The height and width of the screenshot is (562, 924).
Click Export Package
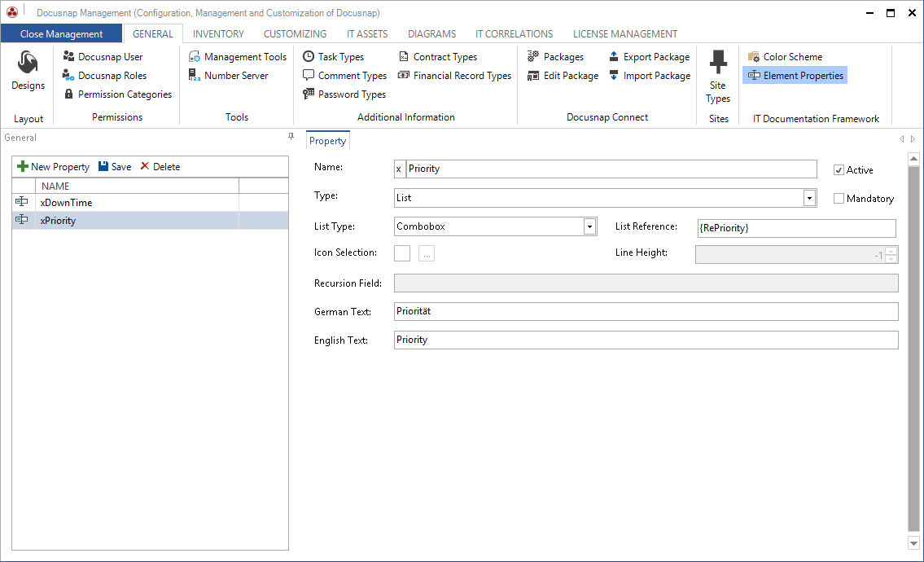click(649, 57)
